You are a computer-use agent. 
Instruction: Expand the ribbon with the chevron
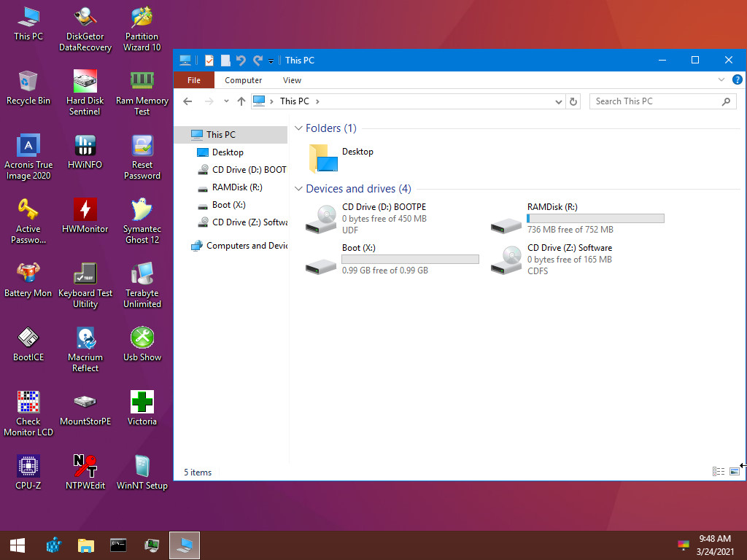(721, 79)
